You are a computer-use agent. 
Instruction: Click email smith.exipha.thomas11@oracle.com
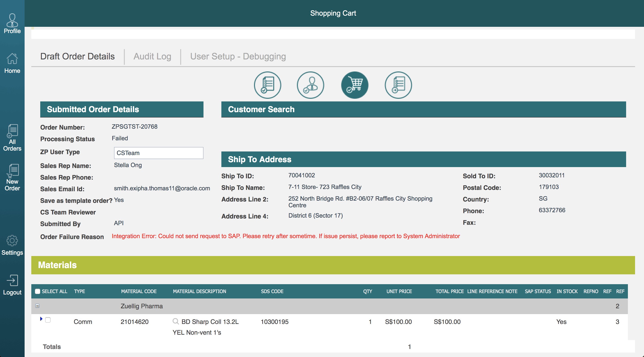pyautogui.click(x=162, y=188)
